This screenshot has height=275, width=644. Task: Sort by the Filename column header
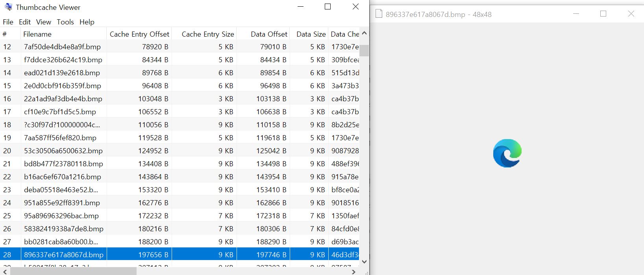[63, 34]
